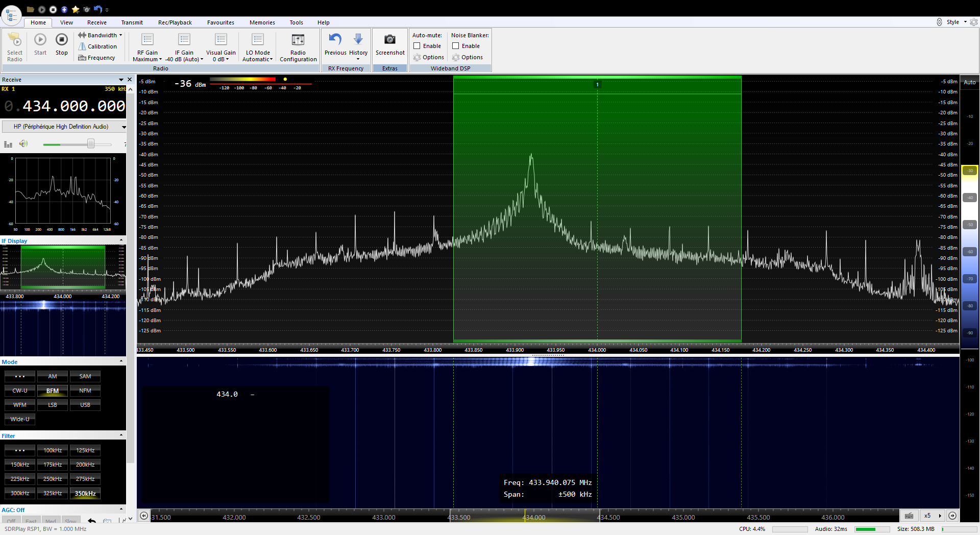Mute audio with the speaker icon
Screen dimensions: 980x535
pyautogui.click(x=23, y=144)
